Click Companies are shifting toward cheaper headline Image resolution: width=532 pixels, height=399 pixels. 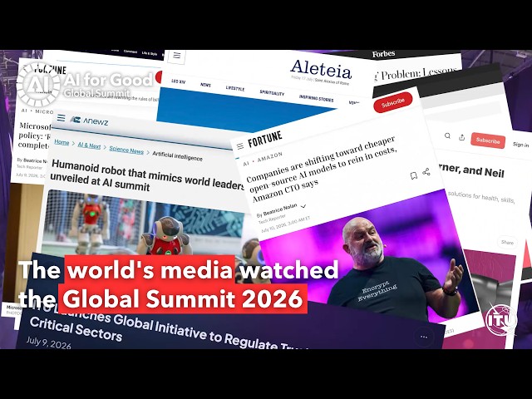click(x=322, y=169)
